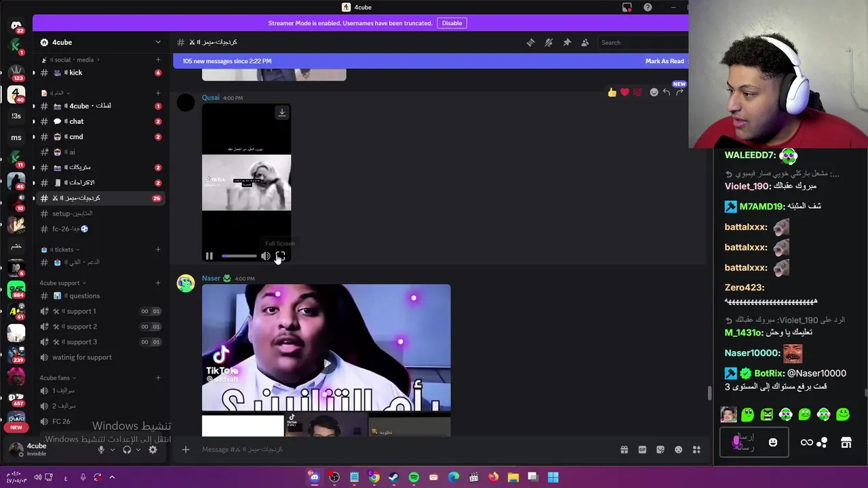This screenshot has height=488, width=868.
Task: Click the message input box
Action: point(407,449)
